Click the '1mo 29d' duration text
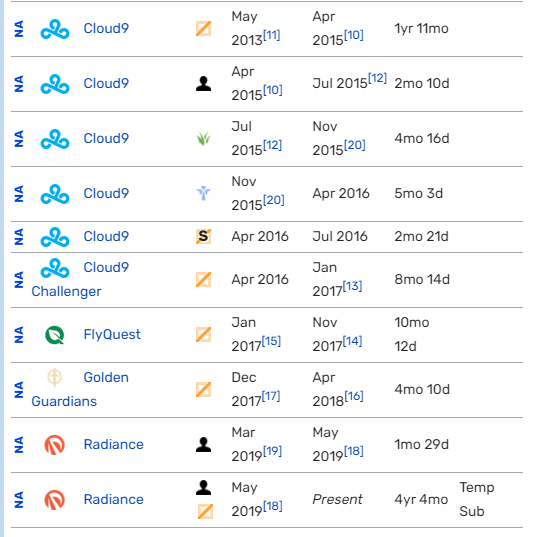 click(421, 445)
